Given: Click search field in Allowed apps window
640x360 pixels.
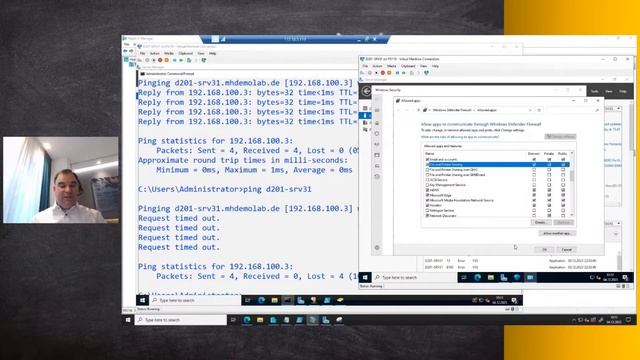Looking at the screenshot, I should (x=573, y=110).
